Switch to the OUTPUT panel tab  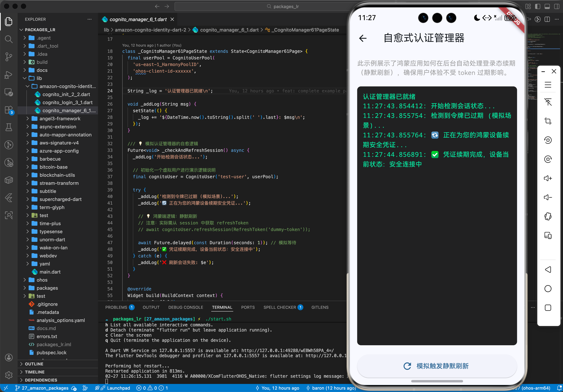point(151,307)
